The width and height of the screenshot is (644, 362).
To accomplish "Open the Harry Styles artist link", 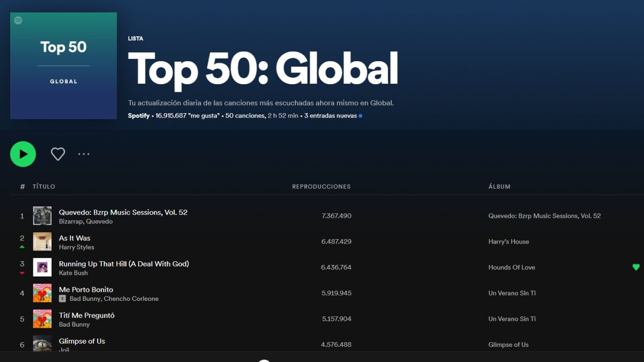I will pyautogui.click(x=77, y=247).
